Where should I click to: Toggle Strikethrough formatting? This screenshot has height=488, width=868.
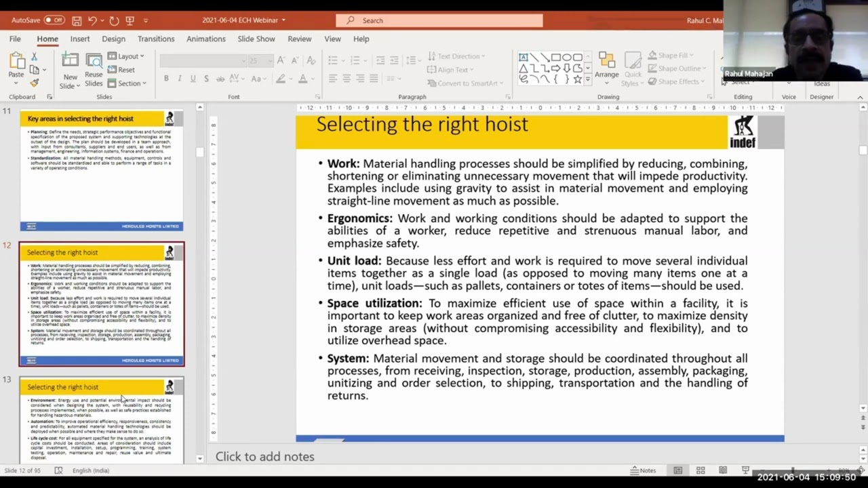(x=220, y=79)
